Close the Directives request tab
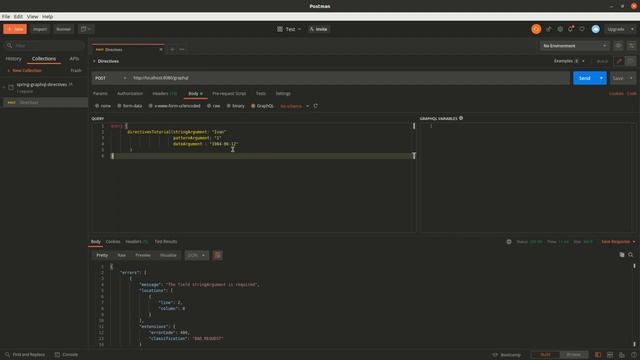This screenshot has height=360, width=640. (x=161, y=49)
